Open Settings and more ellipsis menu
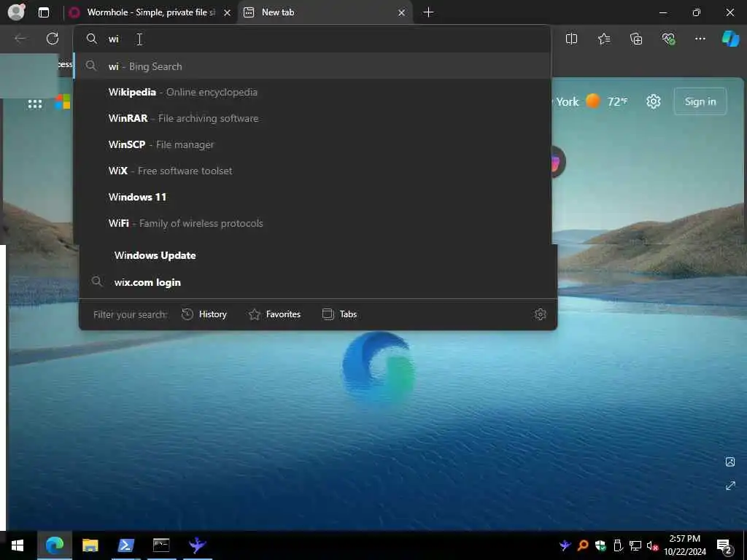Screen dimensions: 747x560 (x=700, y=39)
